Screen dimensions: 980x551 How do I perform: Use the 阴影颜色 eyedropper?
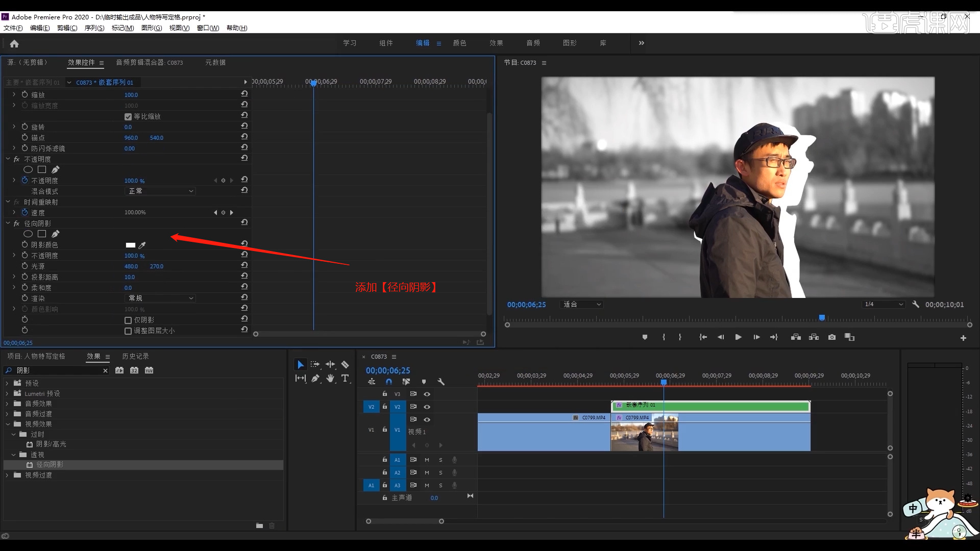click(142, 245)
